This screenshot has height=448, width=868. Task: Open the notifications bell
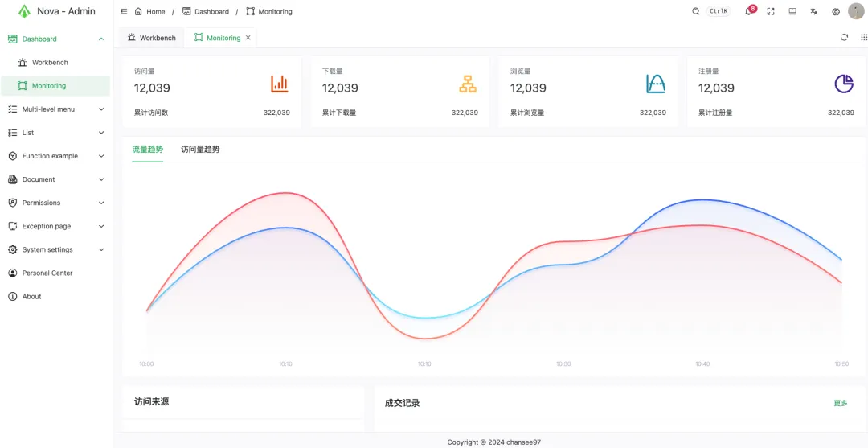[748, 11]
